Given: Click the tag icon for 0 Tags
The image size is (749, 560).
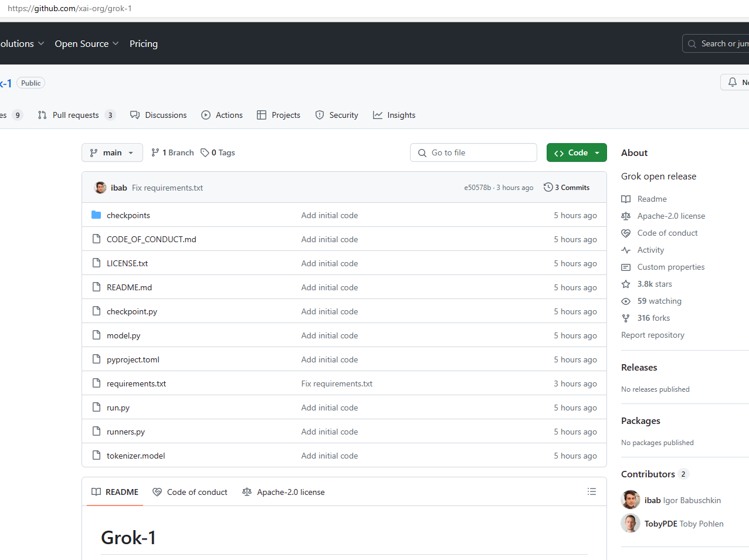Looking at the screenshot, I should pyautogui.click(x=205, y=153).
